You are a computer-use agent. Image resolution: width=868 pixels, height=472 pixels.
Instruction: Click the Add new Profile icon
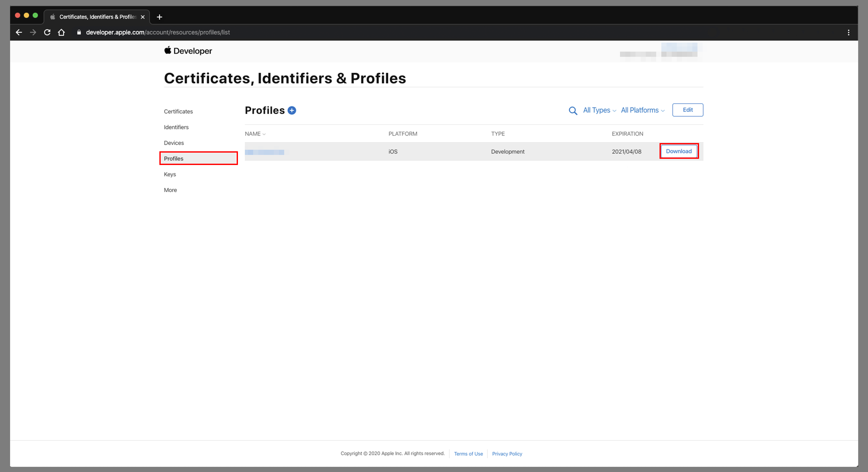point(292,111)
